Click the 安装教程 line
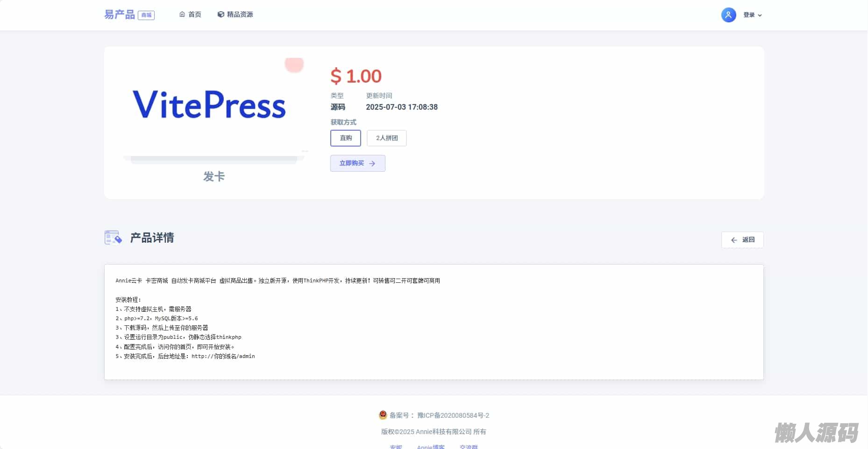Image resolution: width=868 pixels, height=449 pixels. tap(128, 300)
